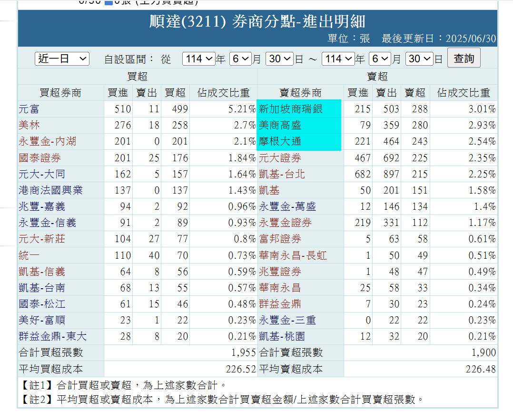
Task: Click the 查詢 query button
Action: [x=464, y=58]
